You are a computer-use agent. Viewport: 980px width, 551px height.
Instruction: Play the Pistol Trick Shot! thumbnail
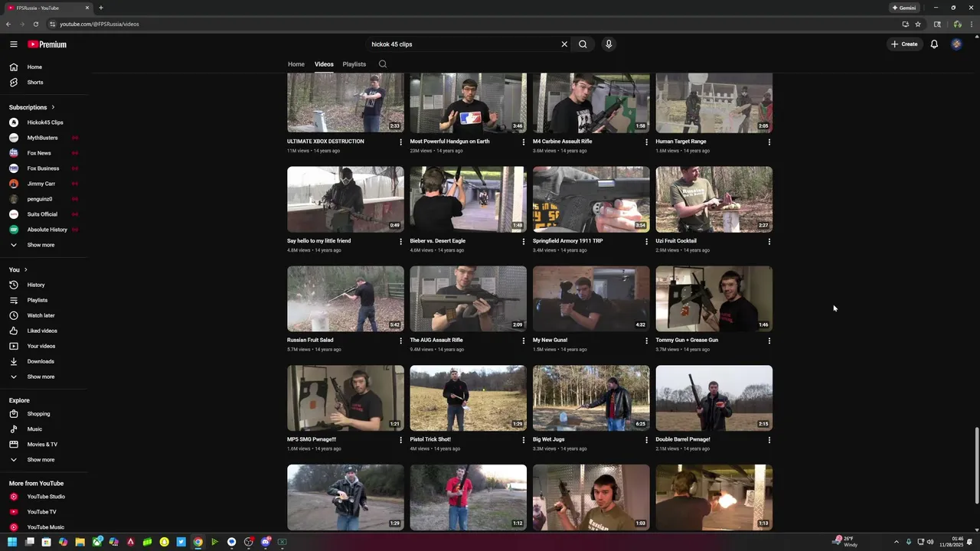coord(469,399)
